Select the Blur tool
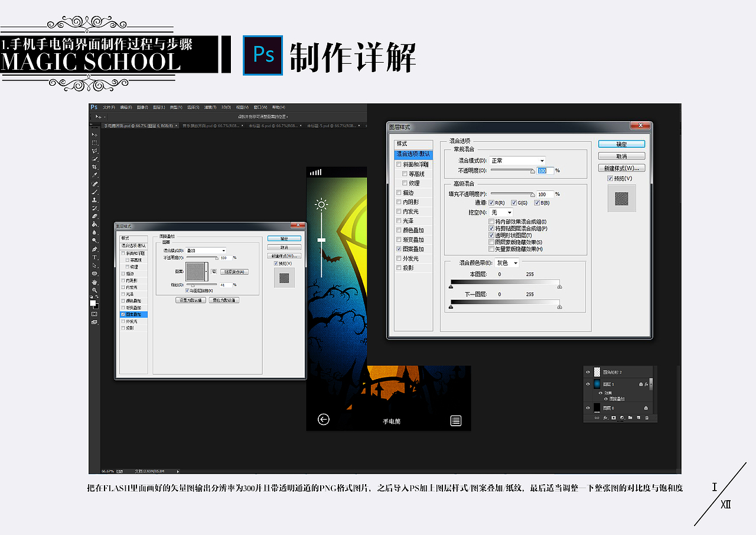The height and width of the screenshot is (535, 756). (94, 233)
